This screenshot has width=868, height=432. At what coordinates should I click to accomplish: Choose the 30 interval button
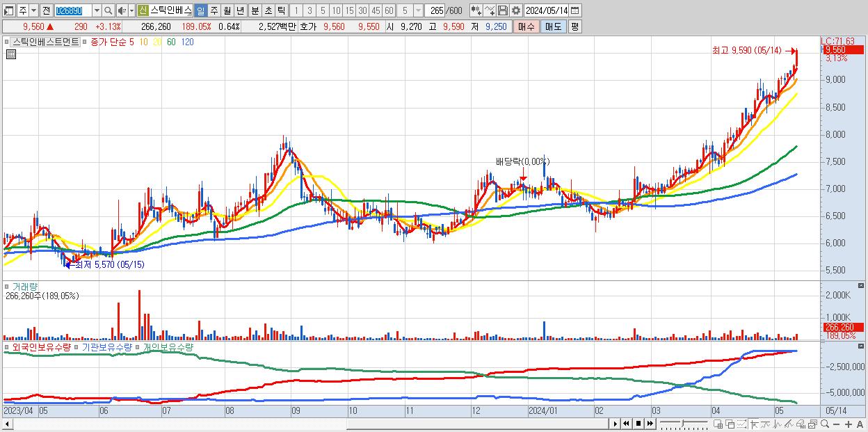click(362, 10)
